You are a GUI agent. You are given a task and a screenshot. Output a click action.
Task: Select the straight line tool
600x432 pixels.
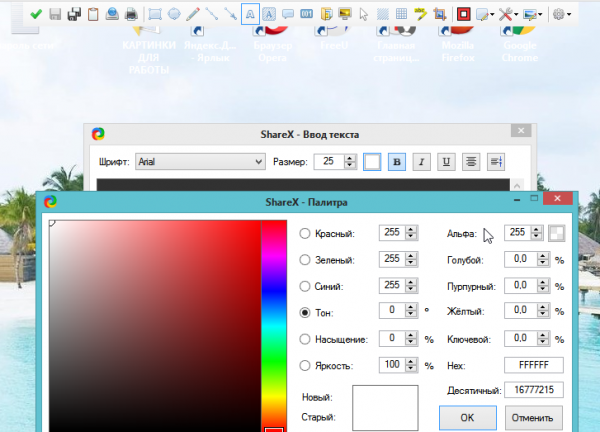212,15
